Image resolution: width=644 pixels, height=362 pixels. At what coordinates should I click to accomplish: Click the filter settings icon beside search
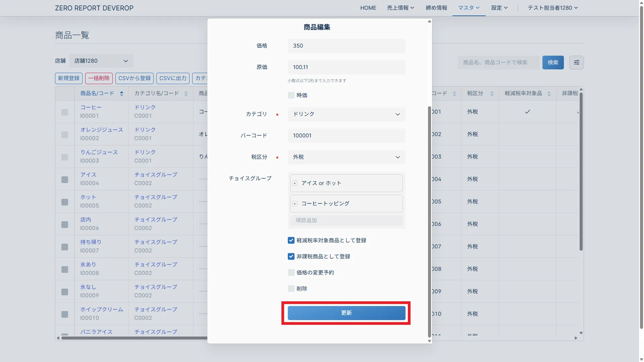click(x=576, y=62)
